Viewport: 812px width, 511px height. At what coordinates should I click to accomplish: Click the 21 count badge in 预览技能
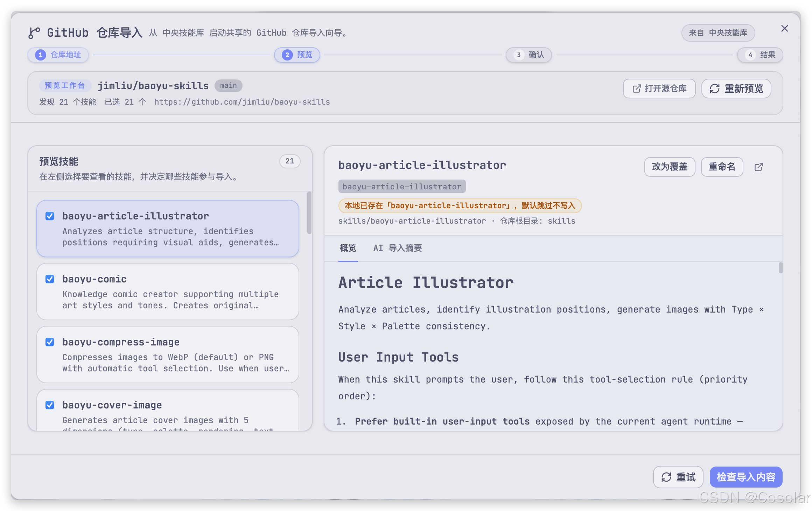(x=289, y=161)
